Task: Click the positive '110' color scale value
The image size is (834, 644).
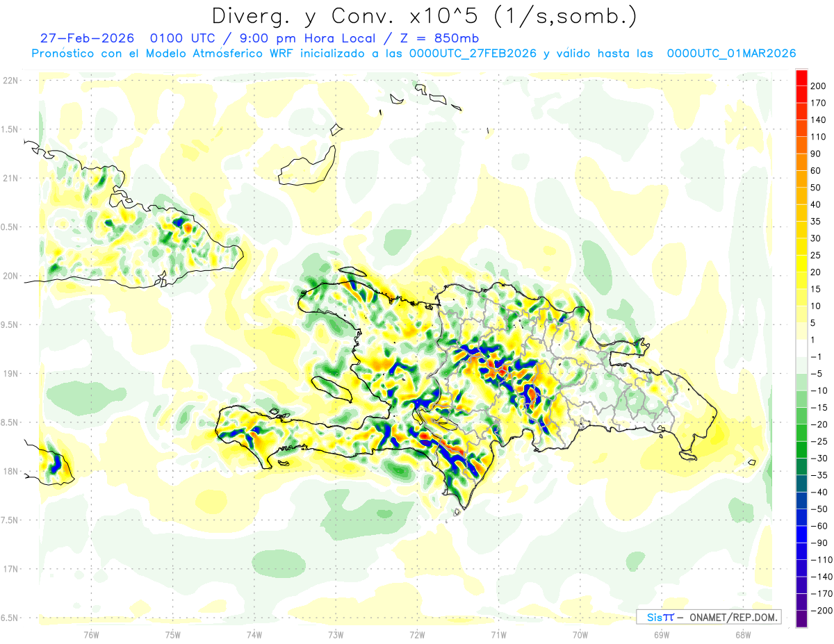Action: click(819, 138)
